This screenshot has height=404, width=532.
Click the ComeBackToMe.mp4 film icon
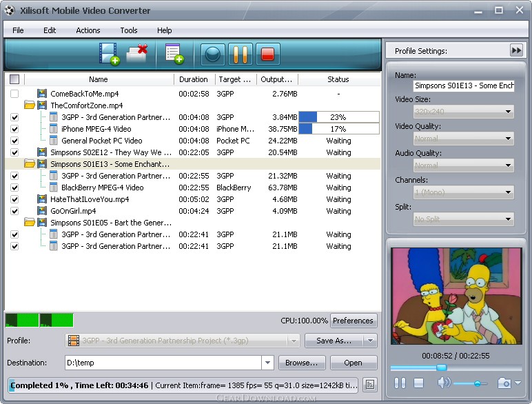point(42,93)
